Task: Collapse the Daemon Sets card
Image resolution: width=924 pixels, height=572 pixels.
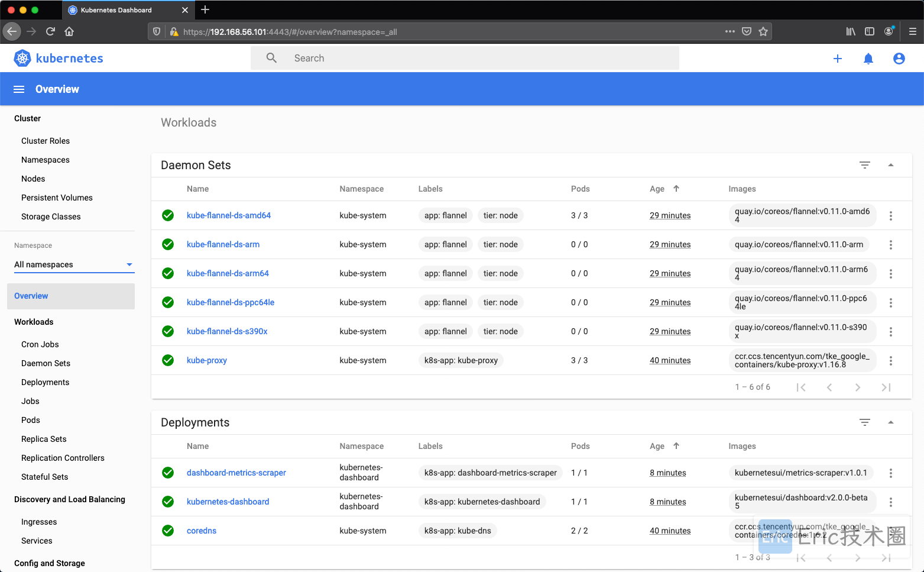Action: [891, 165]
